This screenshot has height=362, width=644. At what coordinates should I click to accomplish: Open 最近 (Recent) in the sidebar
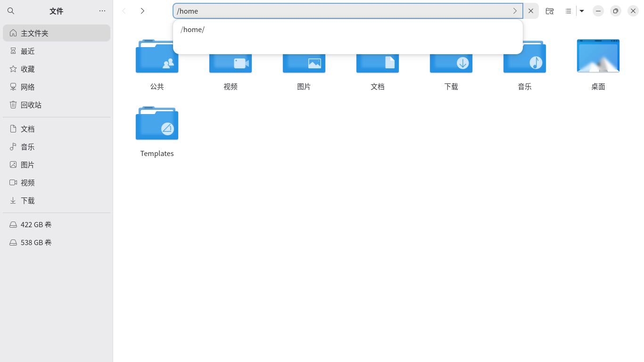click(28, 51)
